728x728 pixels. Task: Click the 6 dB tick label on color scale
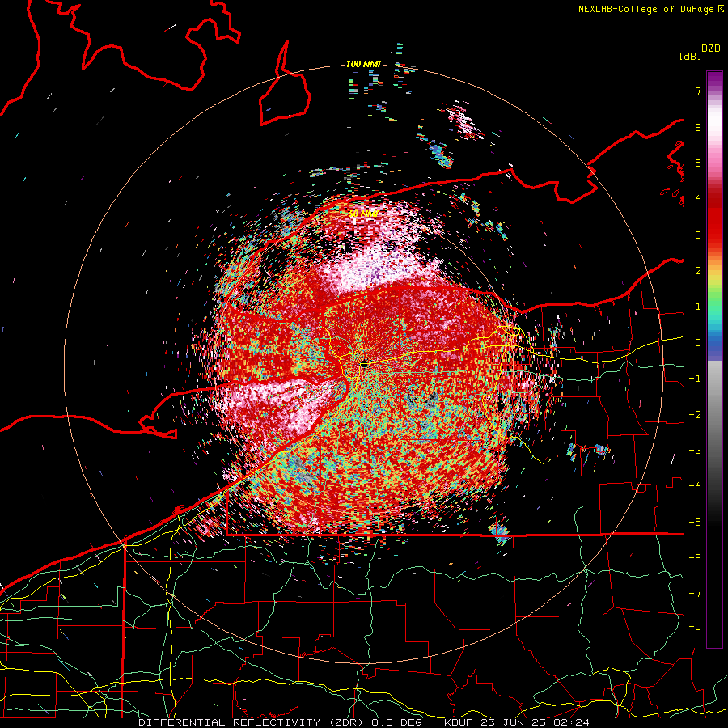click(698, 127)
